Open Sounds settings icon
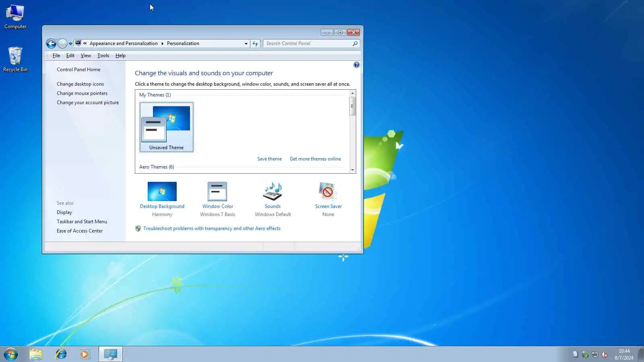The image size is (644, 362). 272,191
